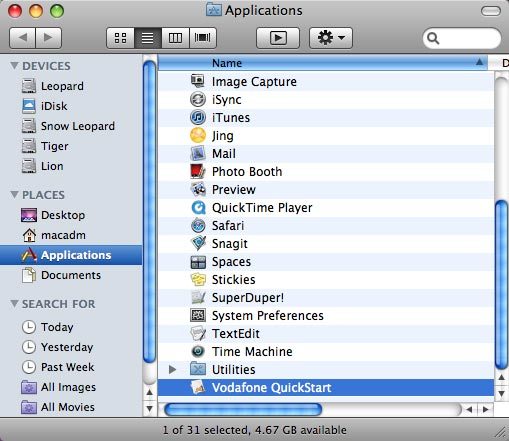Go back to previous folder
The width and height of the screenshot is (509, 441).
(22, 38)
